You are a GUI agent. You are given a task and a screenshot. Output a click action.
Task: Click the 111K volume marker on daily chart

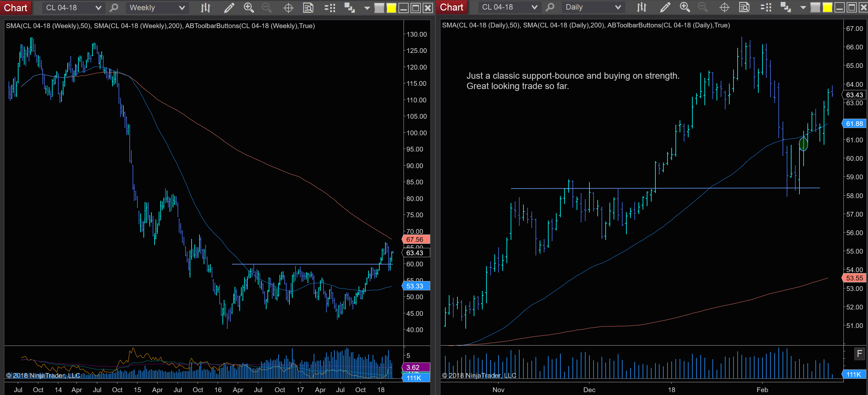point(855,374)
